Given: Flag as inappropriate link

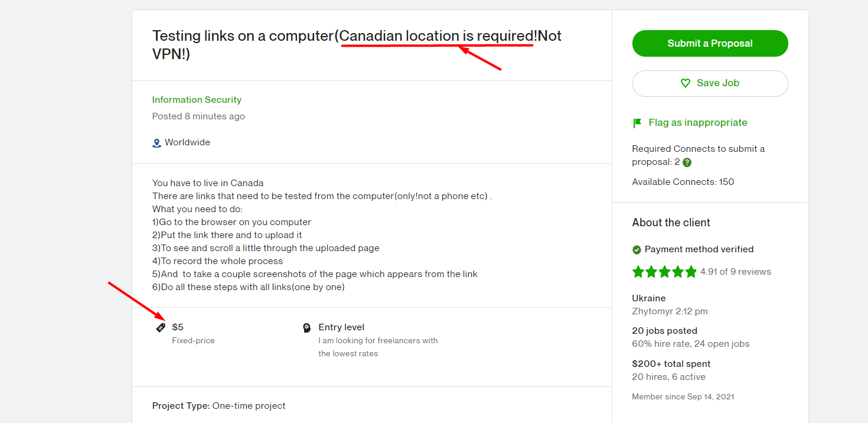Looking at the screenshot, I should tap(697, 123).
